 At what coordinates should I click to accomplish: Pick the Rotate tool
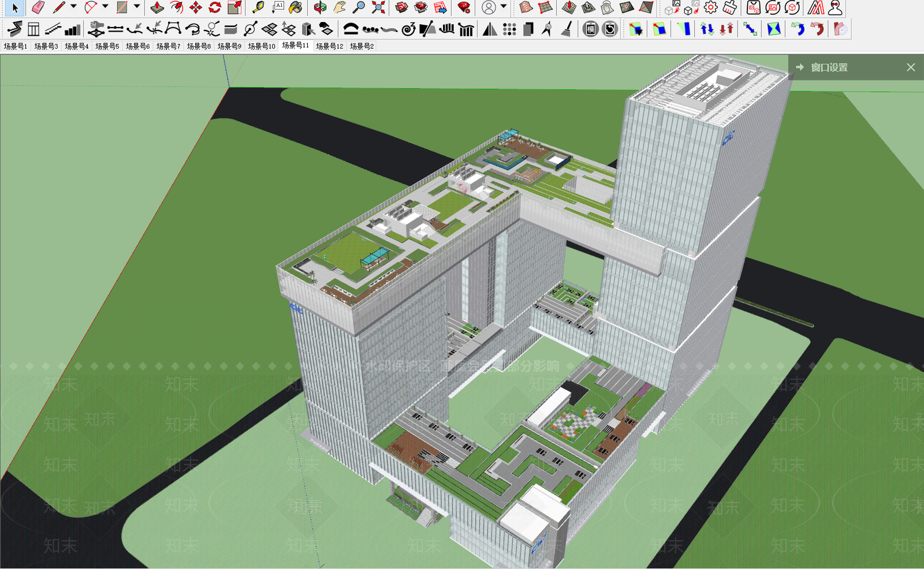click(215, 8)
